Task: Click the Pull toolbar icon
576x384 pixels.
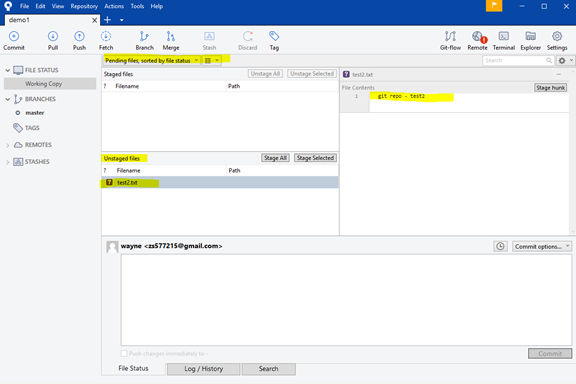Action: pyautogui.click(x=53, y=40)
